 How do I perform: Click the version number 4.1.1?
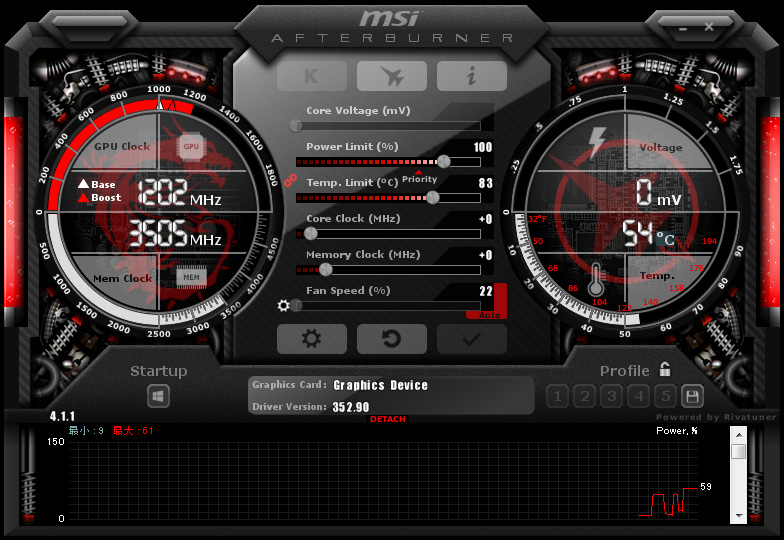(62, 416)
